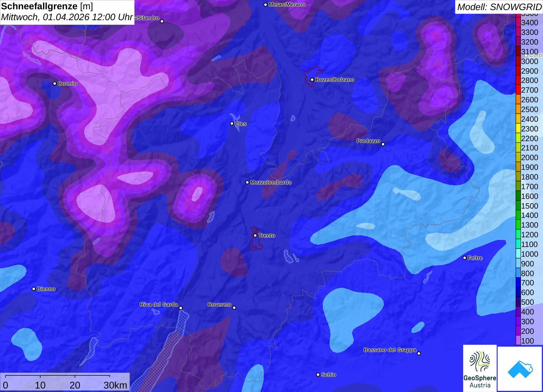Click the Schneefallgrenze [m] title

(47, 6)
